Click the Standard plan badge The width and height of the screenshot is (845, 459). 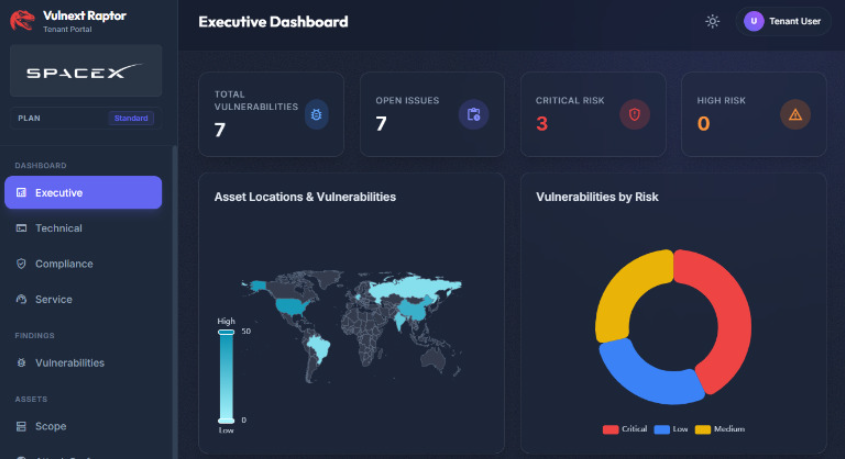(x=131, y=118)
